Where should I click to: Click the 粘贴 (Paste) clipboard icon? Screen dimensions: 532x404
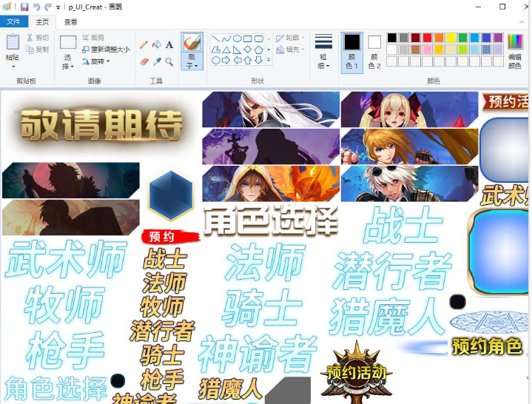(x=13, y=42)
